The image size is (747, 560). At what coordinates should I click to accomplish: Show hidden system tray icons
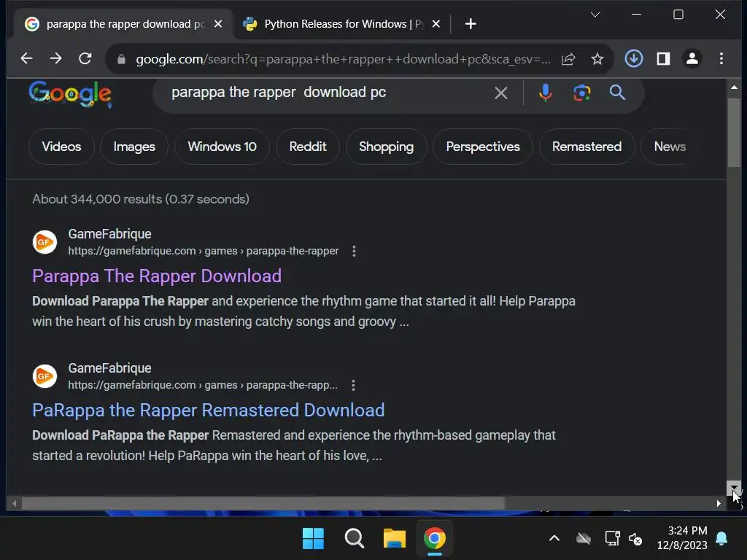click(554, 539)
